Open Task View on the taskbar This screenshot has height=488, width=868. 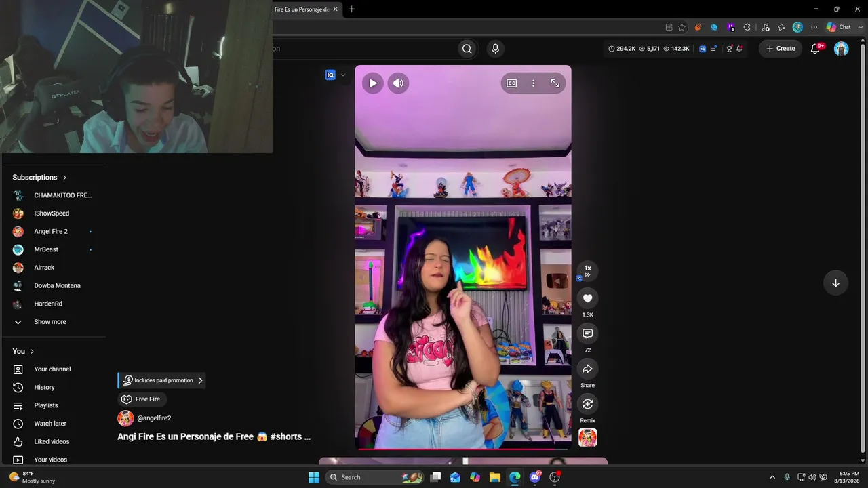coord(435,477)
